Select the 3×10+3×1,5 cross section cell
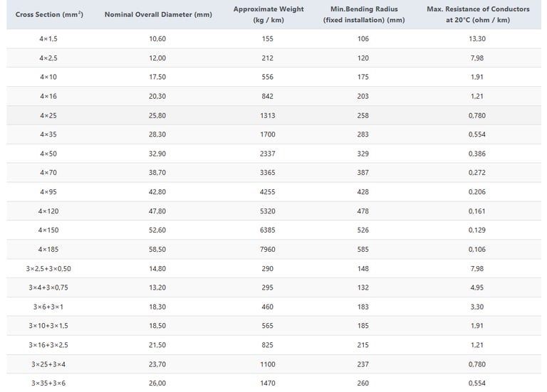The image size is (547, 392). 48,325
